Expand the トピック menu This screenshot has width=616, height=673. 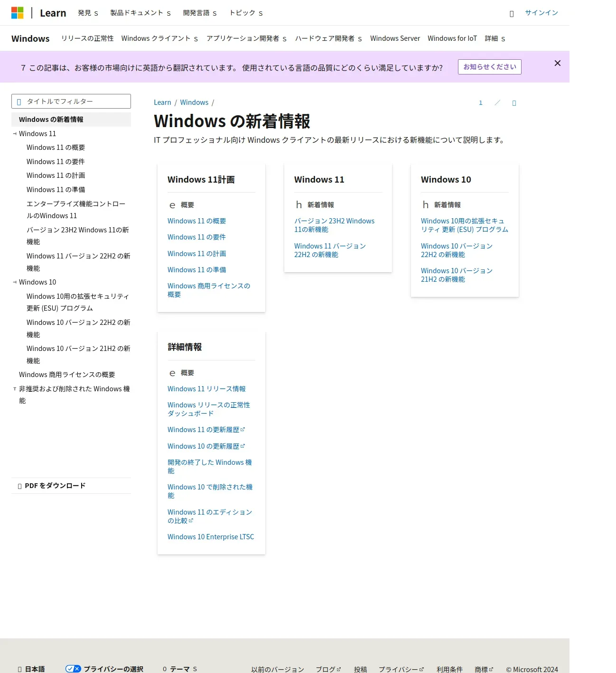pyautogui.click(x=246, y=13)
